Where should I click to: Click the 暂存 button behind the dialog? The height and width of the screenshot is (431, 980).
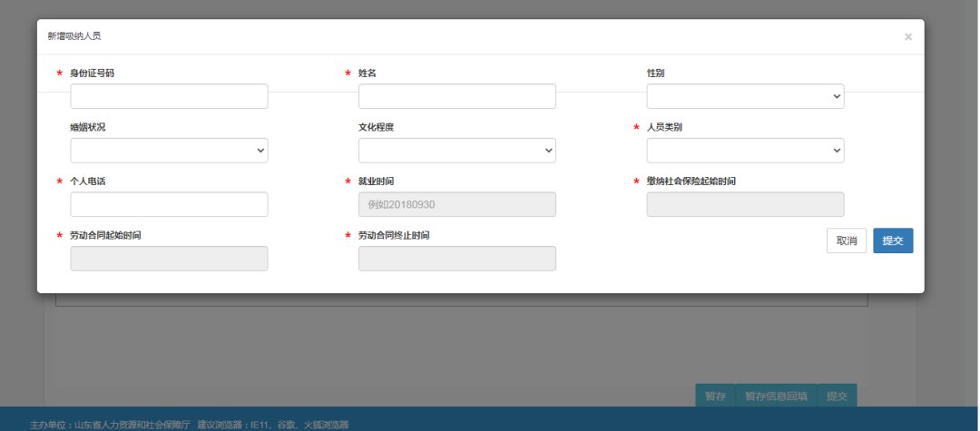715,397
